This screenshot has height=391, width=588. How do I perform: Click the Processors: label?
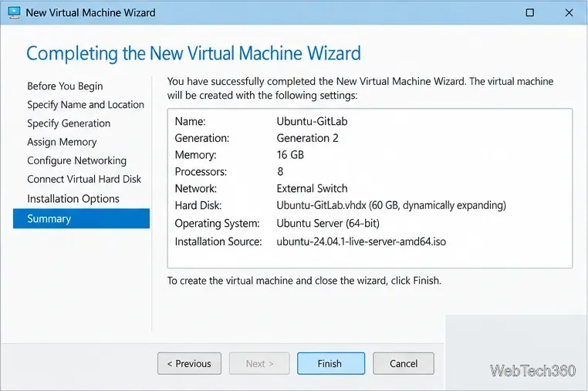pos(201,172)
